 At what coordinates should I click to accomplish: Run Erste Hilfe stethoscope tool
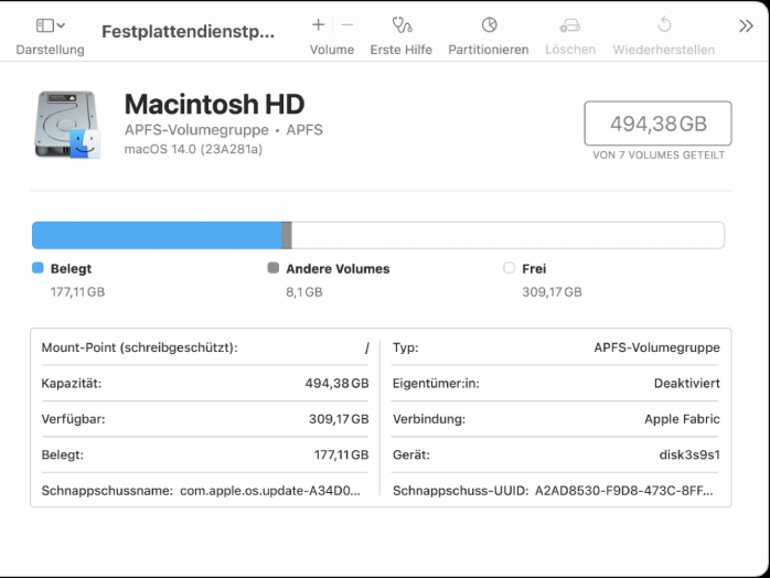401,25
